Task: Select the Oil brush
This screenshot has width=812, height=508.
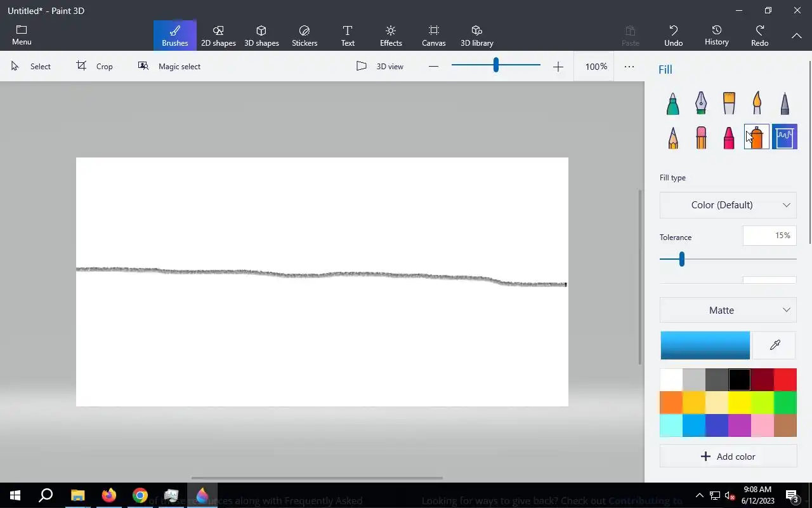Action: [729, 104]
